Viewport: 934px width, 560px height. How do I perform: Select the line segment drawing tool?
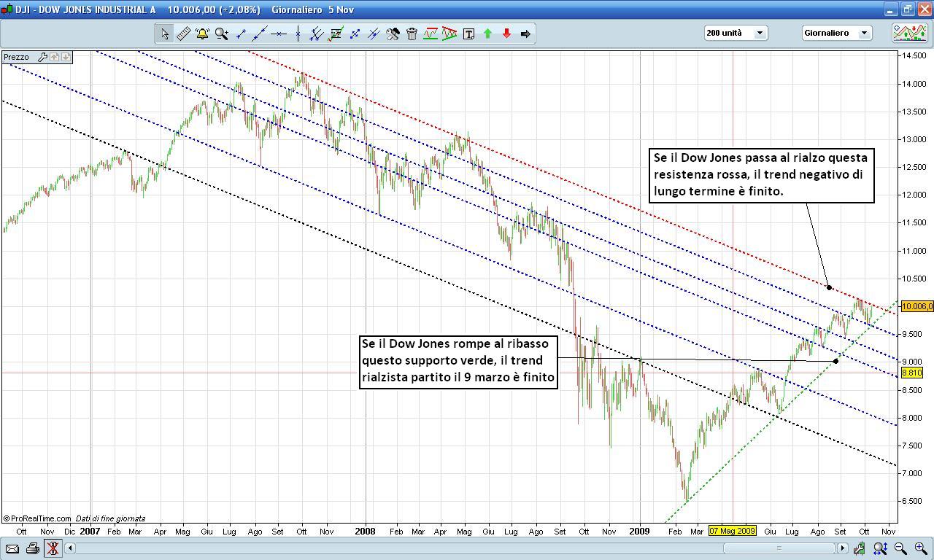(x=241, y=34)
